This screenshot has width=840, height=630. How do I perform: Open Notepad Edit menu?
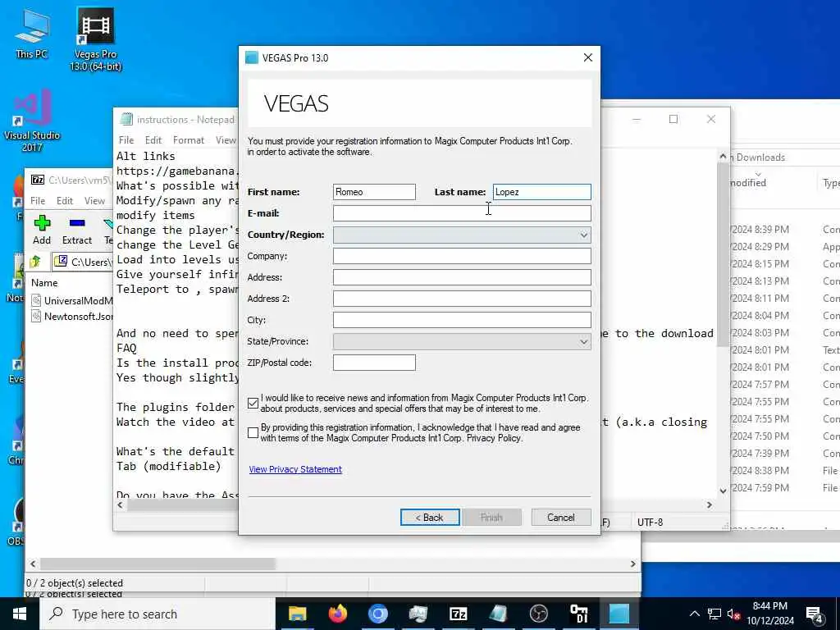[x=153, y=139]
